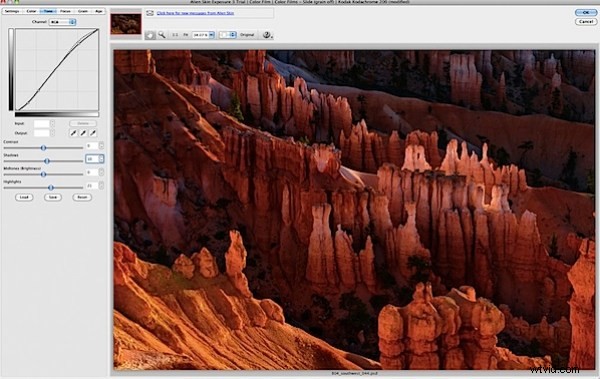This screenshot has width=600, height=379.
Task: Click the envelope messages icon
Action: pyautogui.click(x=150, y=13)
